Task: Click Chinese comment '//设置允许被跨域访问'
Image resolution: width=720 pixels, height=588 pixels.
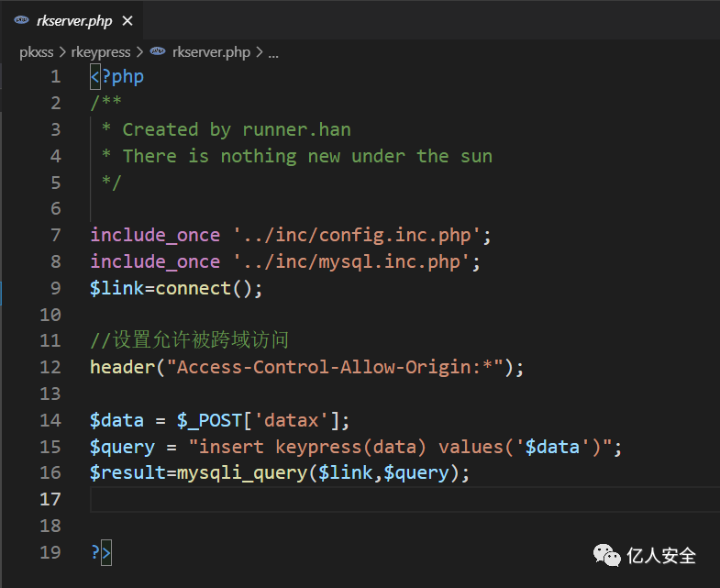Action: pyautogui.click(x=189, y=340)
